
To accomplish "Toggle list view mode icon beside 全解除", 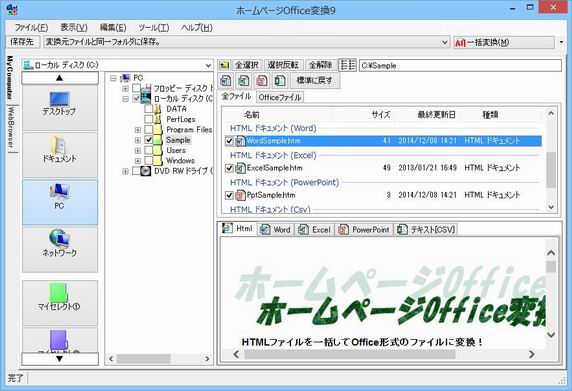I will click(x=347, y=65).
